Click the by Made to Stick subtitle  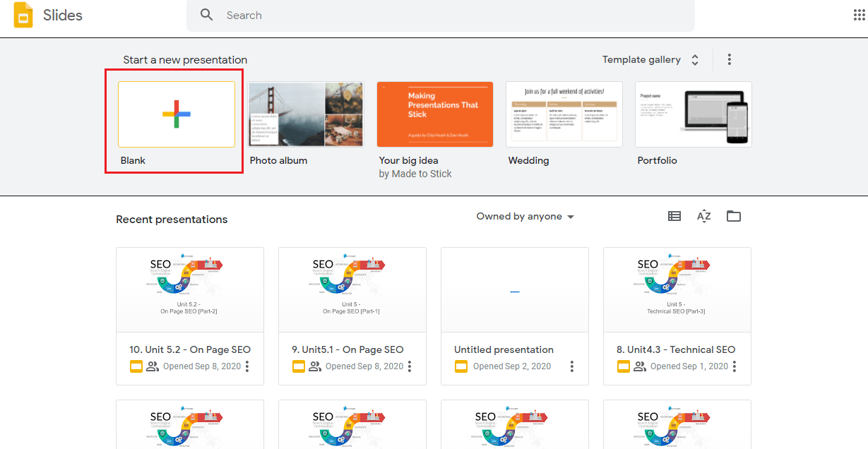415,174
